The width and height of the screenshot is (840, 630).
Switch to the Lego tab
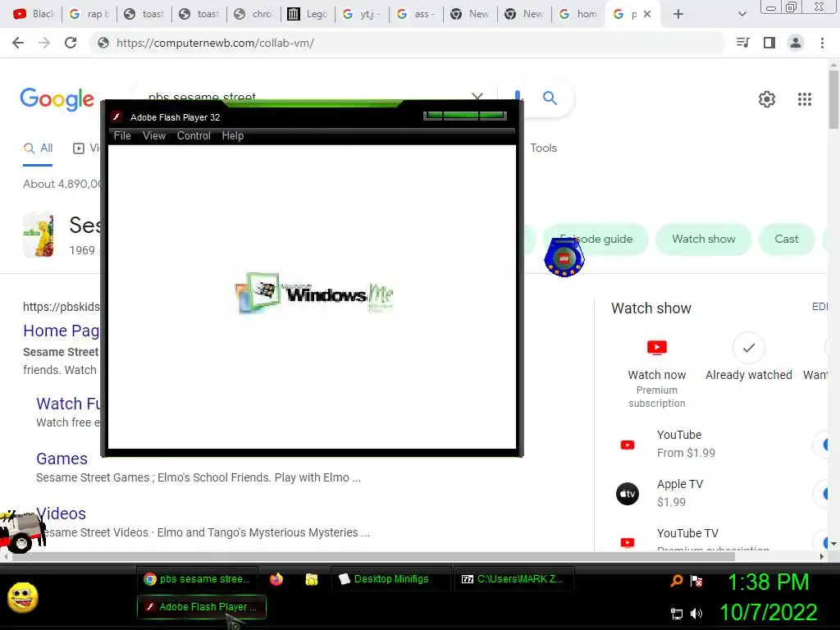(x=308, y=14)
